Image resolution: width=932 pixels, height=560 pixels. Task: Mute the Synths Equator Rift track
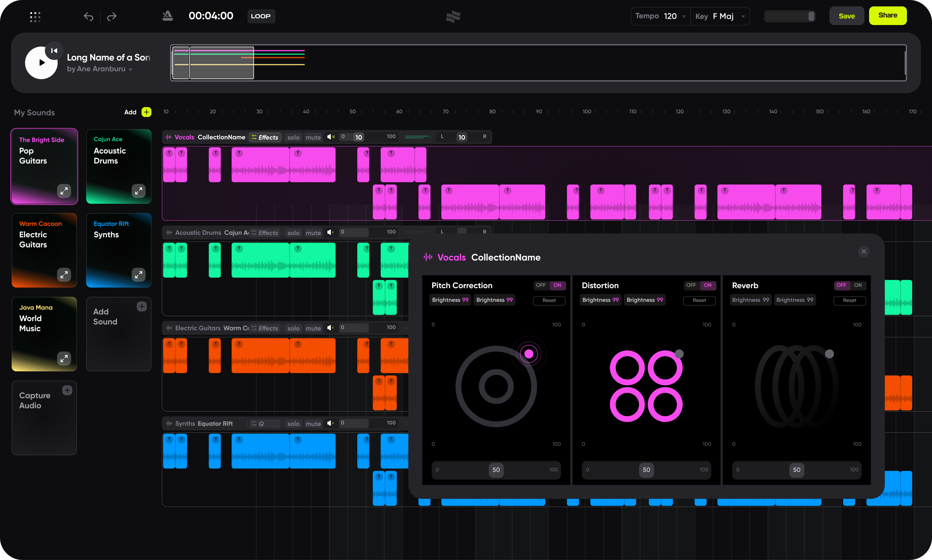tap(313, 423)
